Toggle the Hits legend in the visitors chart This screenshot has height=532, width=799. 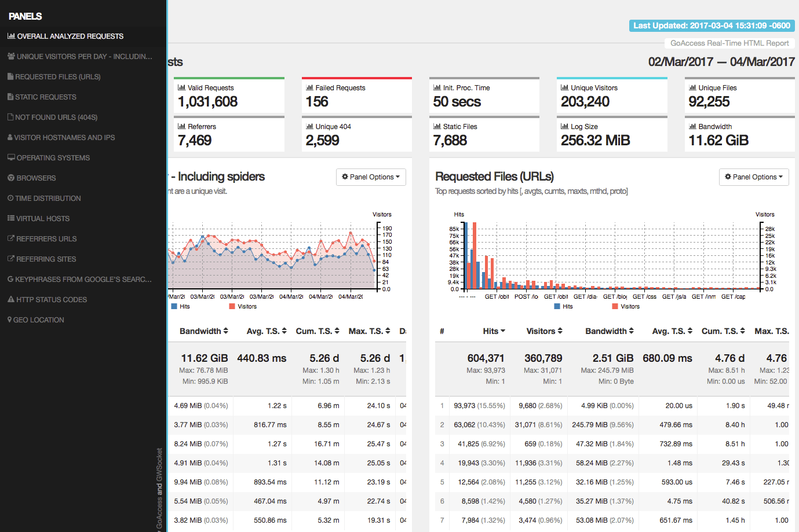180,307
